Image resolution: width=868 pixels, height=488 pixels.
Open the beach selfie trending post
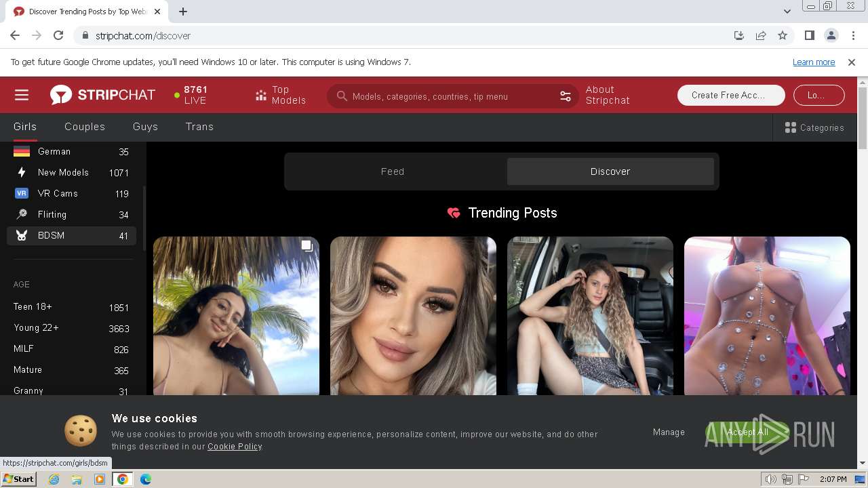point(236,316)
